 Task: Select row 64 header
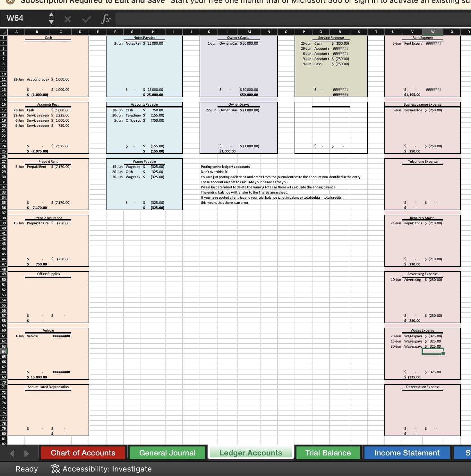click(x=4, y=351)
